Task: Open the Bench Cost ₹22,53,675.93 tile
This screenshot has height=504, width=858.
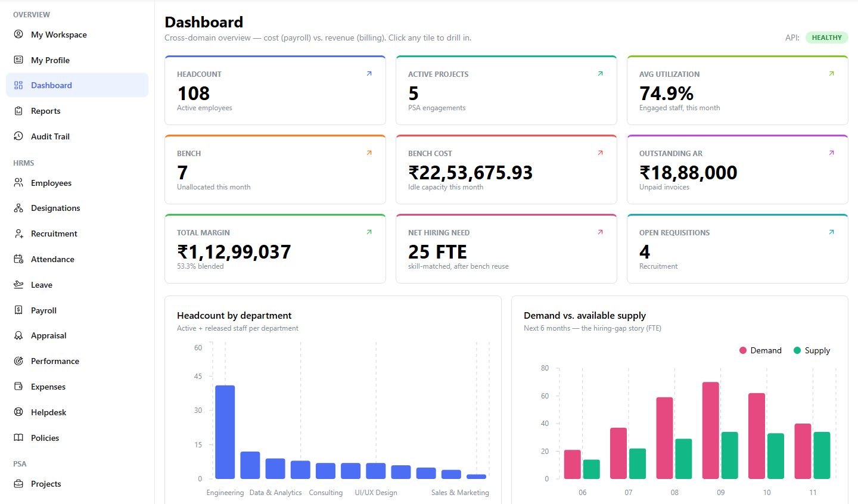Action: [506, 170]
